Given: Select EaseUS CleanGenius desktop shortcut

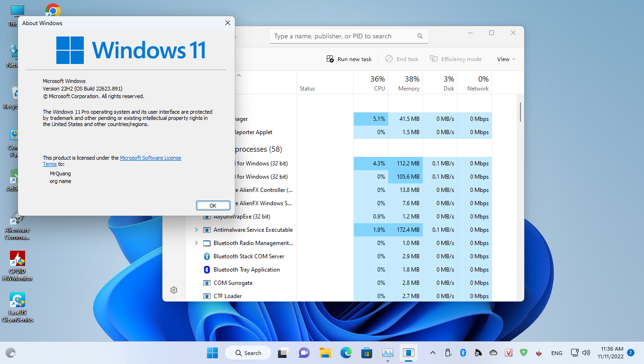Looking at the screenshot, I should pos(18,308).
